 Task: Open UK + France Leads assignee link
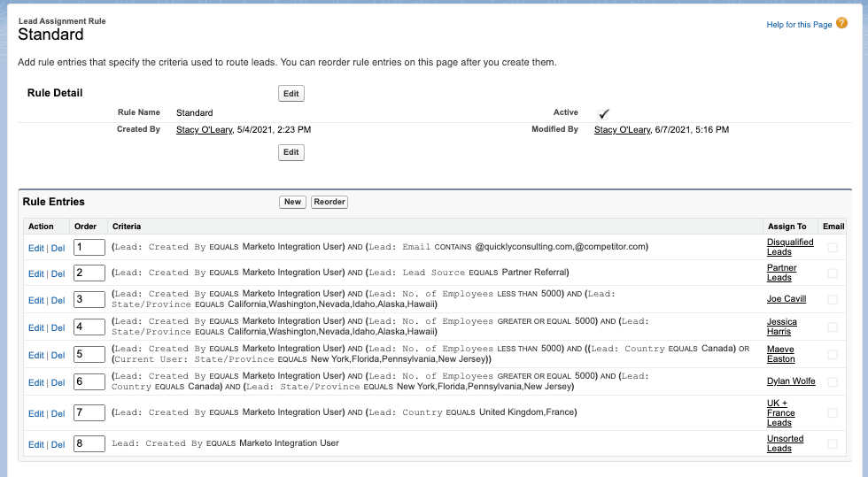(x=780, y=412)
